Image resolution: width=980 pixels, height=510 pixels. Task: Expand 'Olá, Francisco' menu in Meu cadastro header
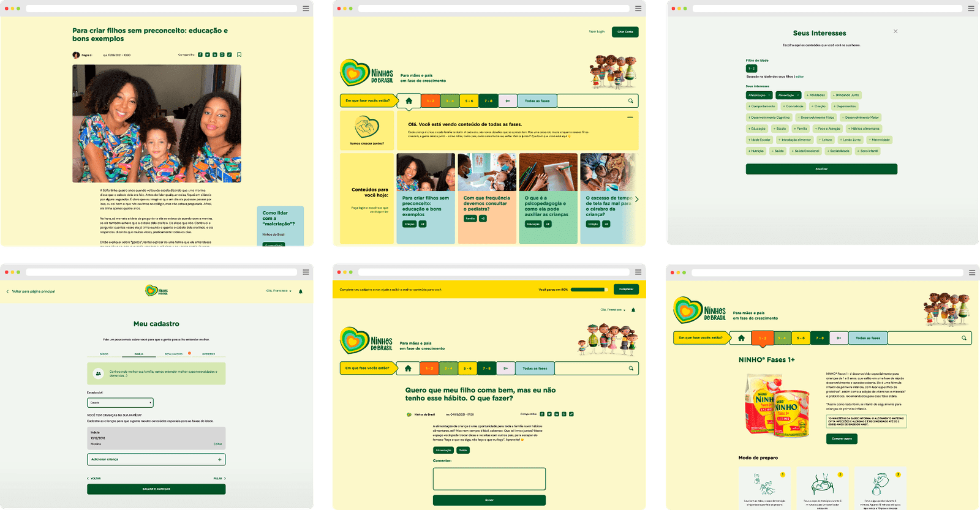coord(279,291)
